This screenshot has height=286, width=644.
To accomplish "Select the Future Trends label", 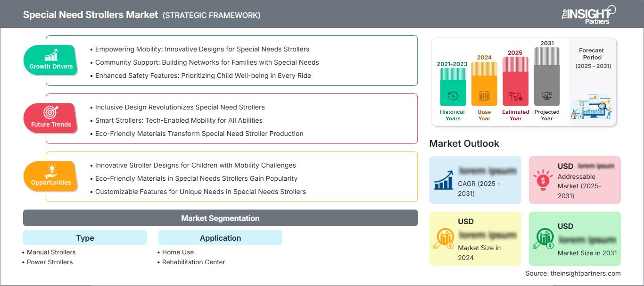I will click(51, 125).
